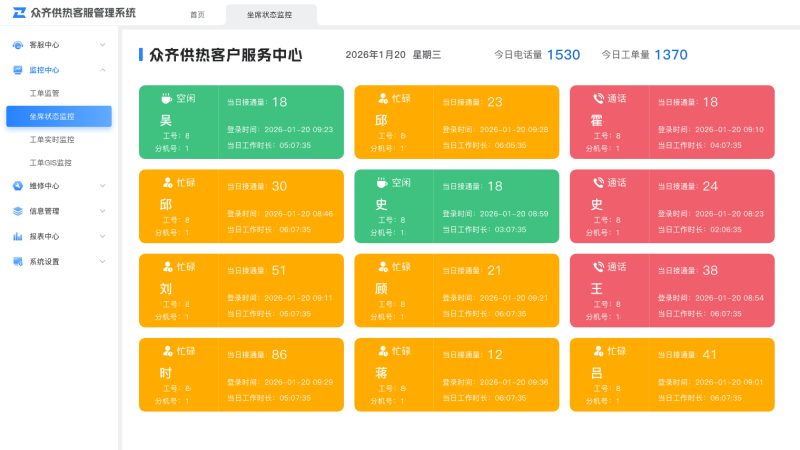Collapse the 监控中心 menu chevron

(103, 70)
